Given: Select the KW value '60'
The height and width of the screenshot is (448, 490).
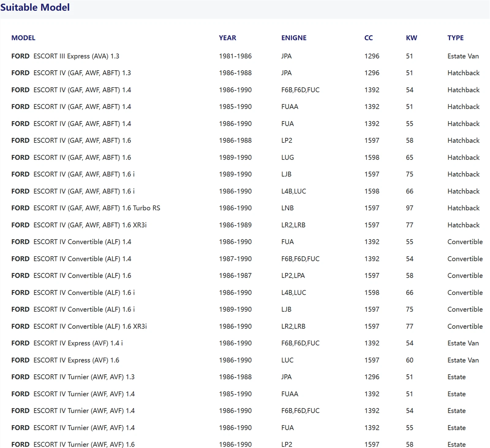Looking at the screenshot, I should pyautogui.click(x=409, y=360).
